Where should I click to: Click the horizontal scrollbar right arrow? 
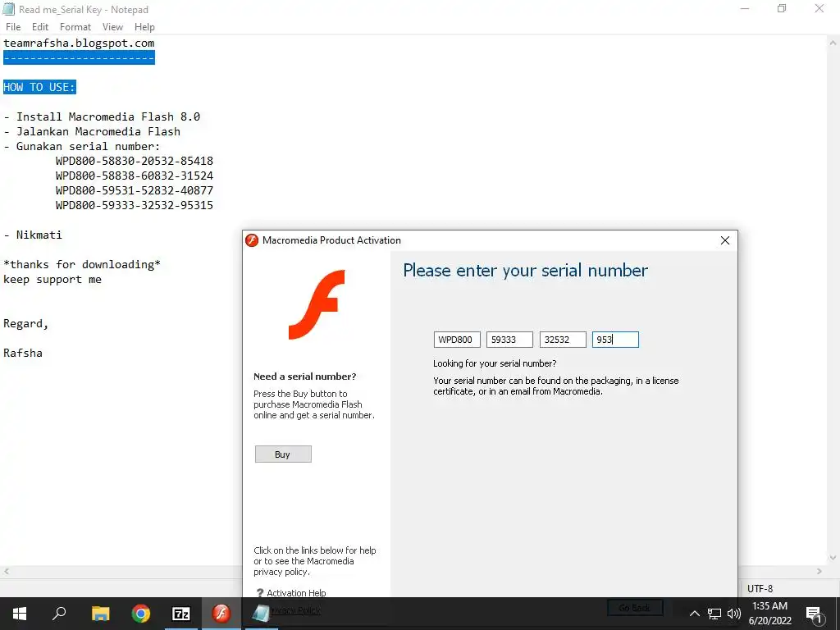[x=819, y=572]
